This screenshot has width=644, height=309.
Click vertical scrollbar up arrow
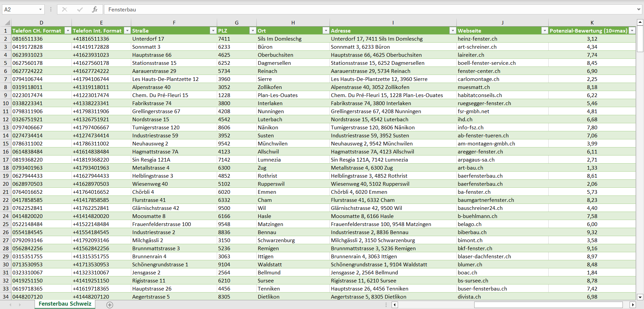coord(640,23)
